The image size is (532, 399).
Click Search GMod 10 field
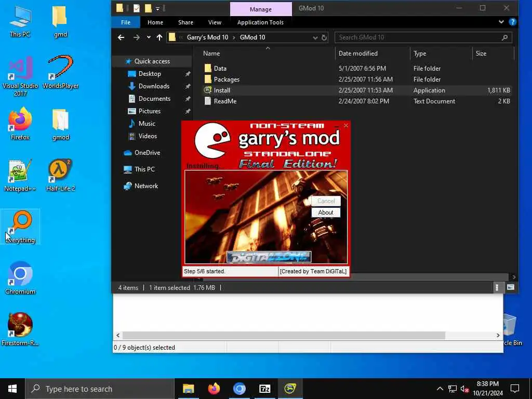point(423,37)
